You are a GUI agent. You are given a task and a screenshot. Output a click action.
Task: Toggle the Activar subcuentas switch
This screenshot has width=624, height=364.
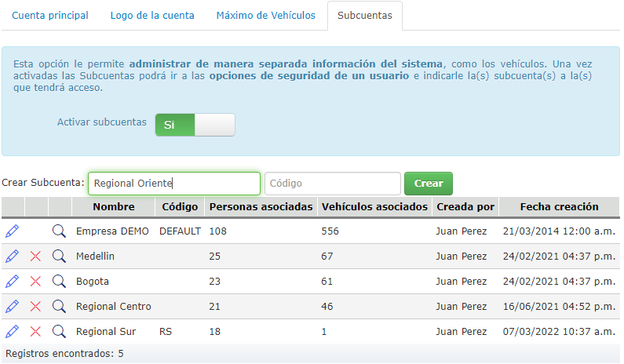pos(195,125)
